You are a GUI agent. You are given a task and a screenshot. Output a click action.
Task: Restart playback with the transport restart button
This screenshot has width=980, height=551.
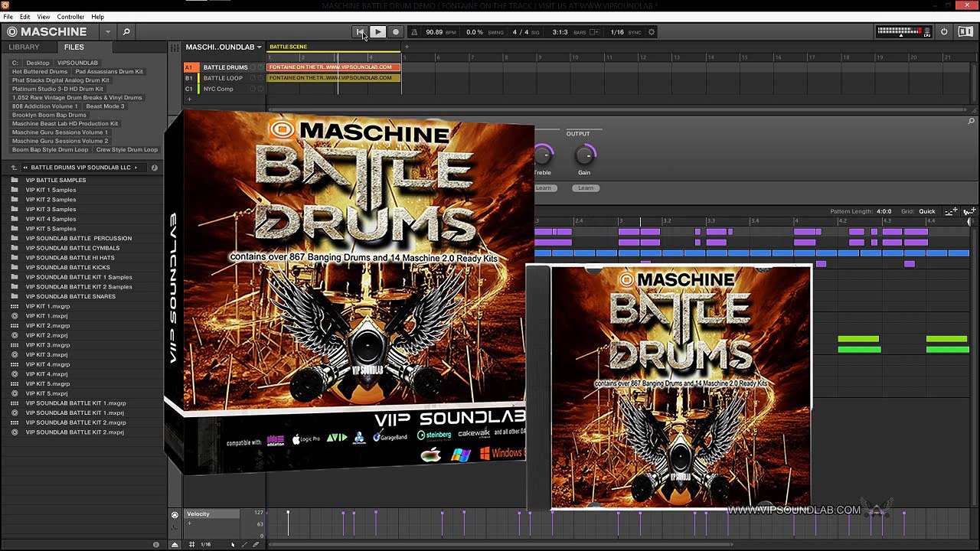pyautogui.click(x=360, y=32)
